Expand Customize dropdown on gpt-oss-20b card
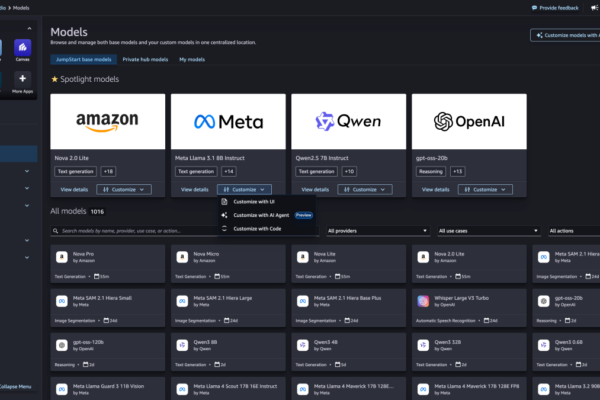The image size is (600, 400). point(481,188)
